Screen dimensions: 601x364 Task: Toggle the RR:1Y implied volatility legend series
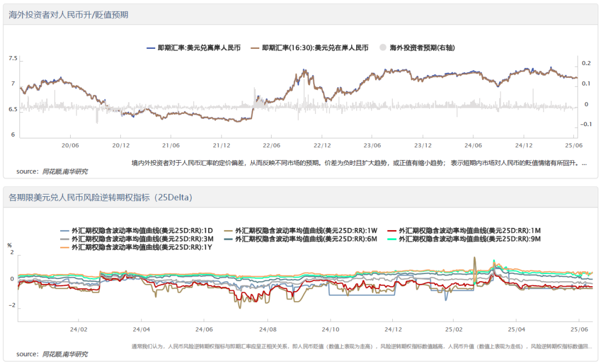point(136,248)
